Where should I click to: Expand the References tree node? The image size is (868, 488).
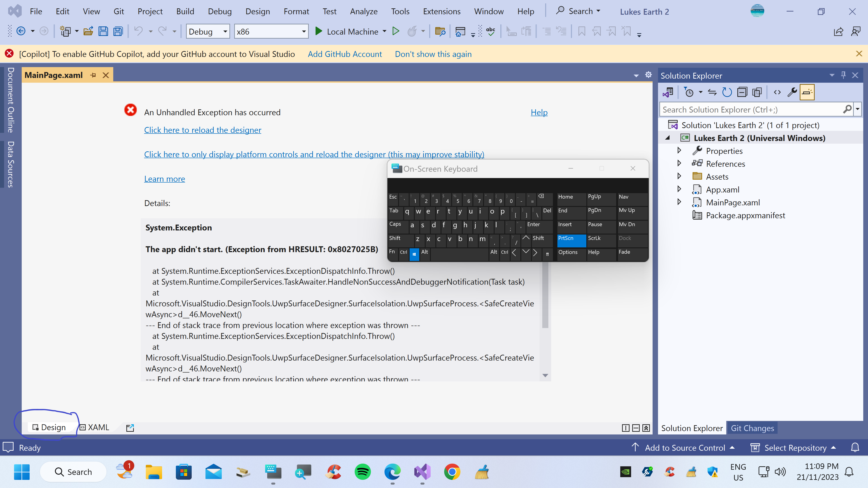tap(679, 164)
